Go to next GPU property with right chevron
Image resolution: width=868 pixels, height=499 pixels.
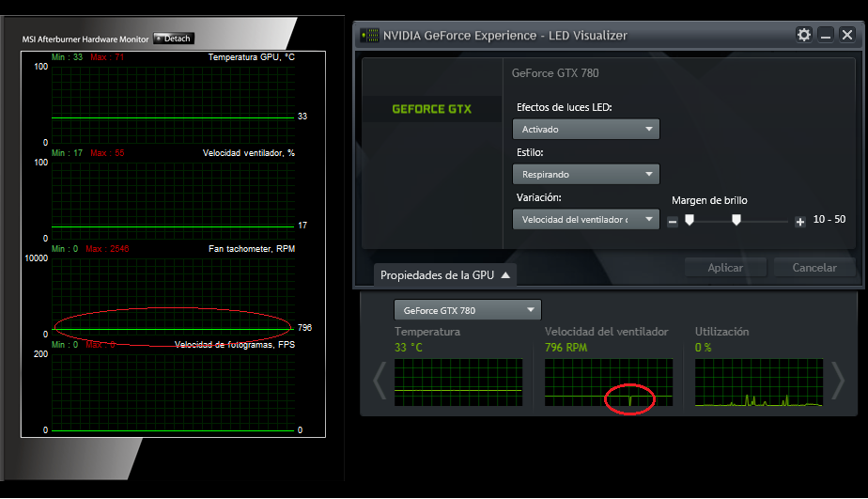[x=838, y=380]
